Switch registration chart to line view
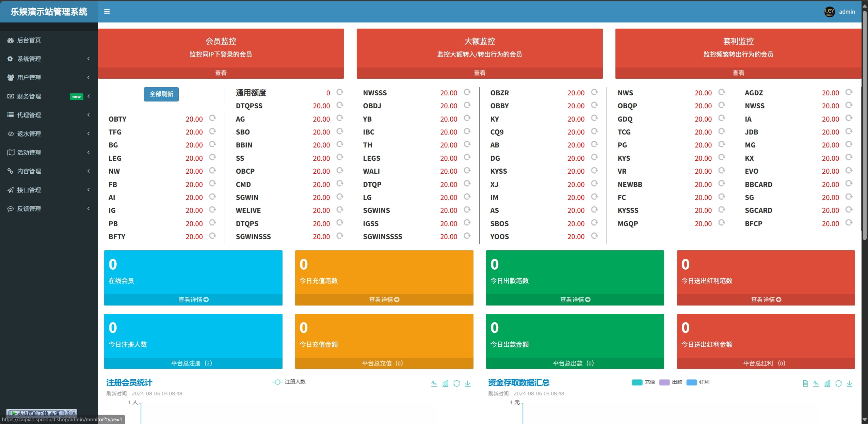This screenshot has width=868, height=424. 434,383
